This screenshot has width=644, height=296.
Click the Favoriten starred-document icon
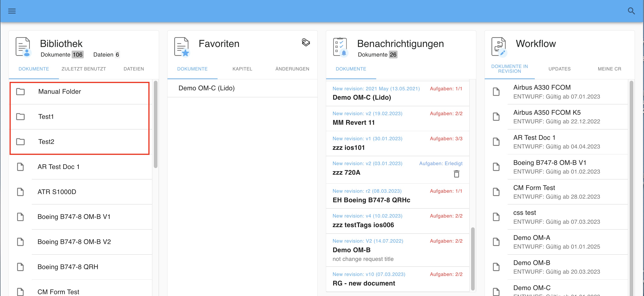coord(182,47)
